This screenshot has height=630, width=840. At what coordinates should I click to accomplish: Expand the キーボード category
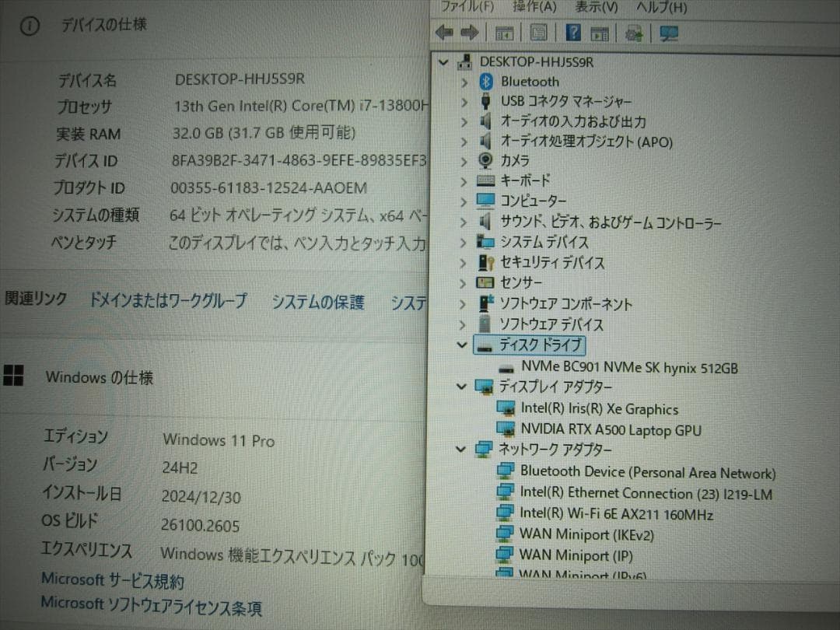click(464, 180)
